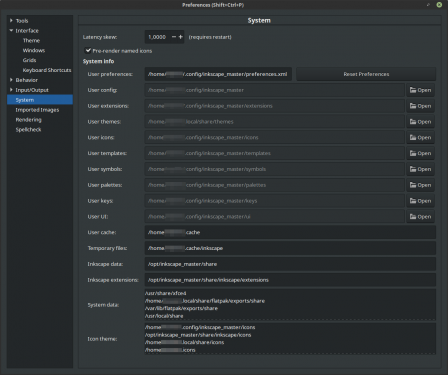
Task: Click the User preferences path field
Action: (x=218, y=74)
